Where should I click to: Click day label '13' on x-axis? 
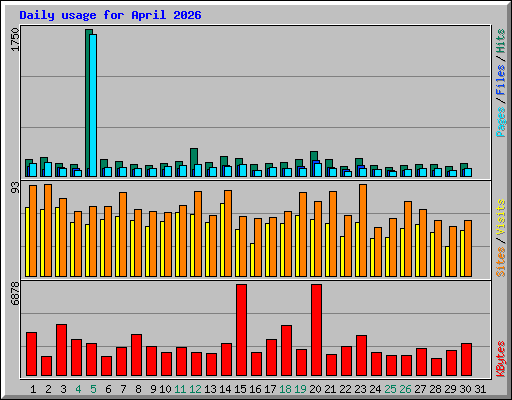click(x=210, y=389)
